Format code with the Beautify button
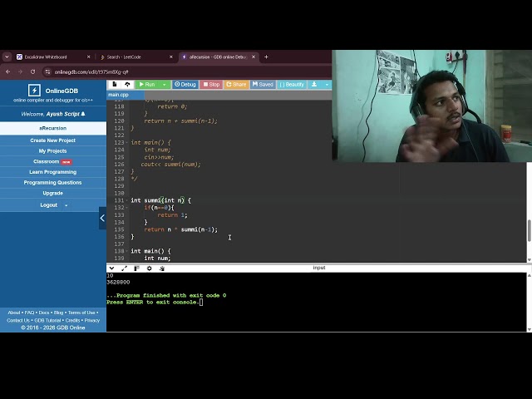 coord(292,84)
